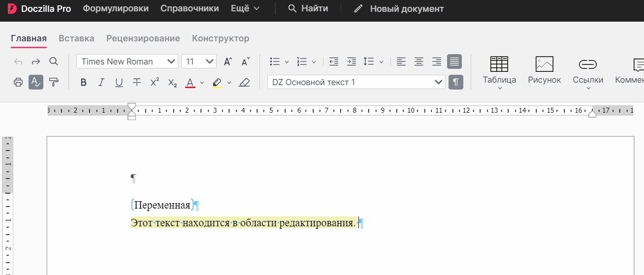Open font color dropdown arrow
The image size is (644, 275).
click(202, 83)
